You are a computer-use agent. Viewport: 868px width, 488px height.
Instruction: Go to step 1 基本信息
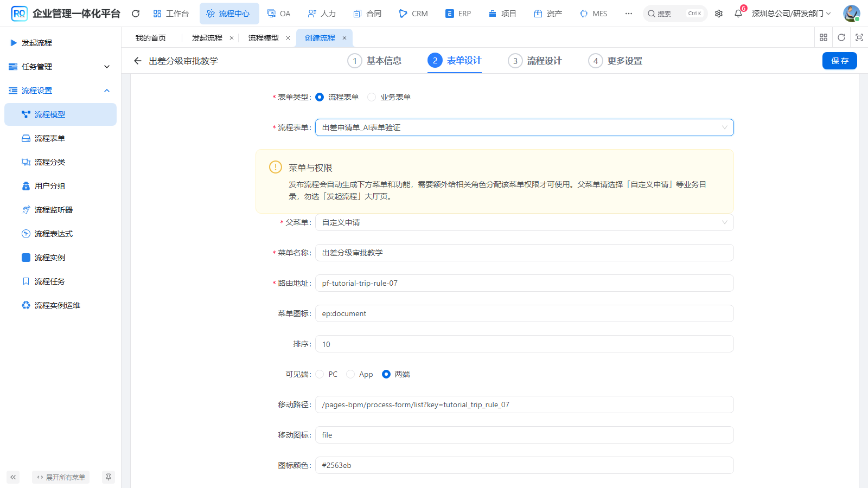coord(375,61)
